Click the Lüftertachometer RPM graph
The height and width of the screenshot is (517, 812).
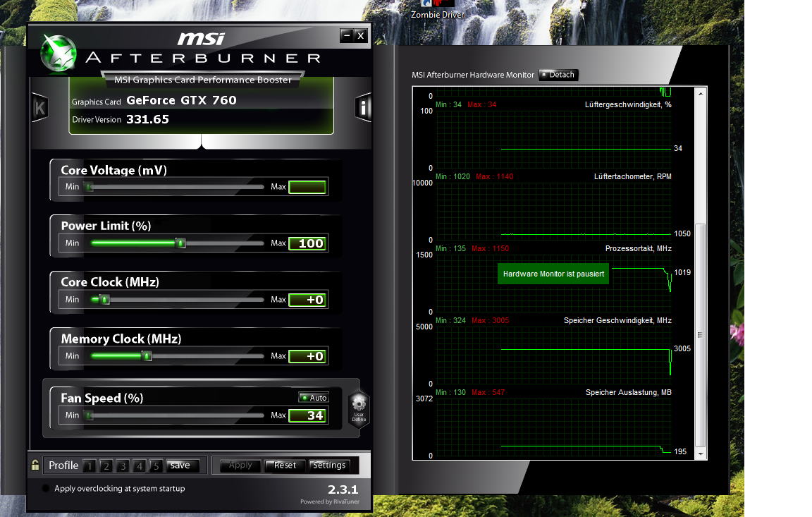pyautogui.click(x=553, y=211)
